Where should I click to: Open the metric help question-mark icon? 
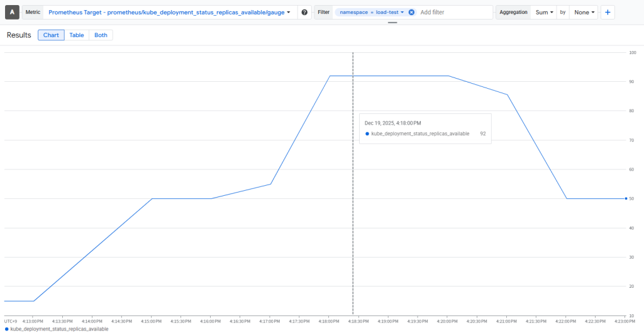coord(304,13)
